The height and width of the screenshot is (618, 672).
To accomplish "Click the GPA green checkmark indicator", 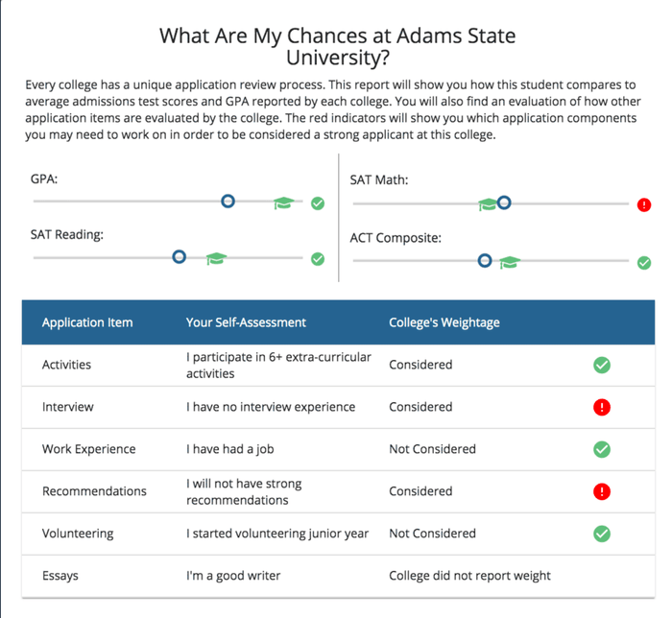I will [x=318, y=202].
